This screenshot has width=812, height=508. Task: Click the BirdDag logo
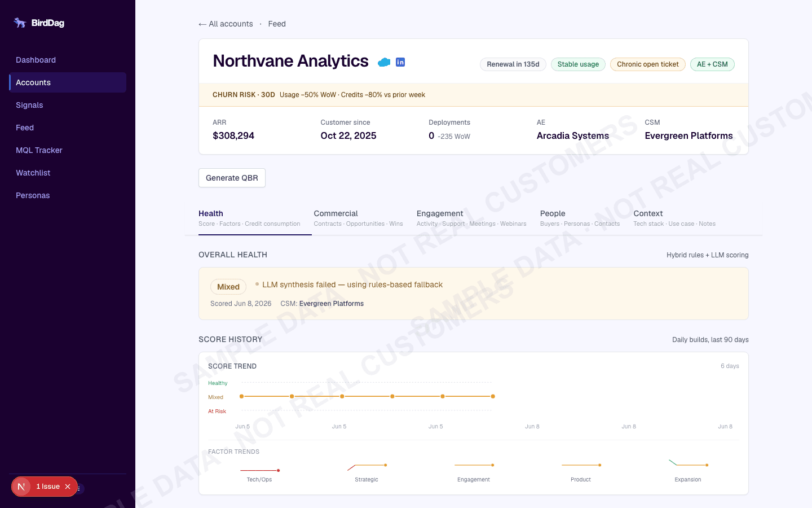[x=39, y=23]
